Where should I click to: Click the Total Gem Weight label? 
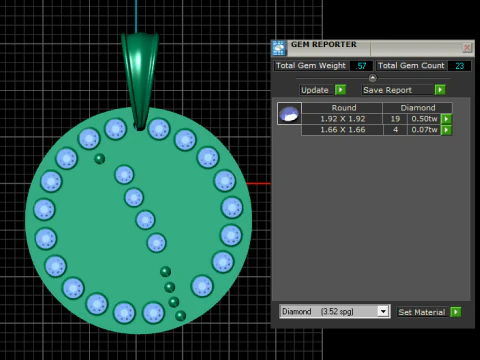point(311,65)
